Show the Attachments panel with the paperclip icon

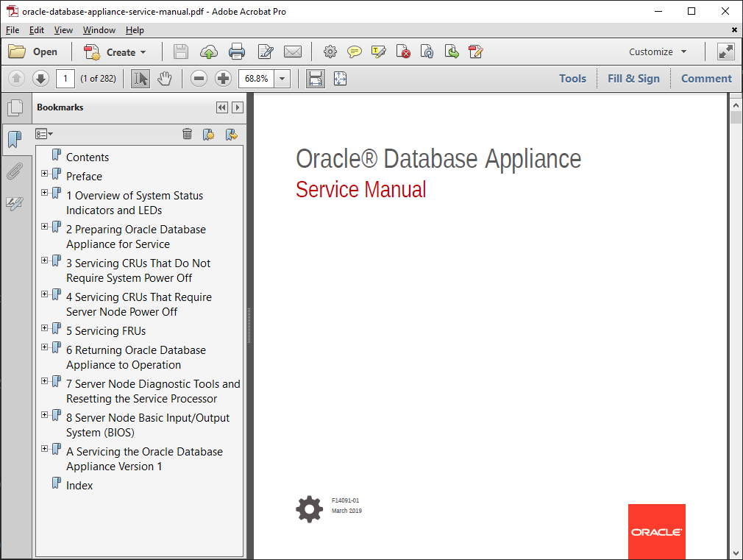[15, 171]
